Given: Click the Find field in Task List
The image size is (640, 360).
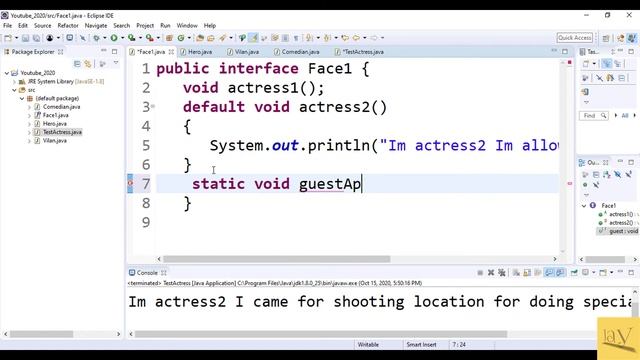Looking at the screenshot, I should tap(593, 116).
